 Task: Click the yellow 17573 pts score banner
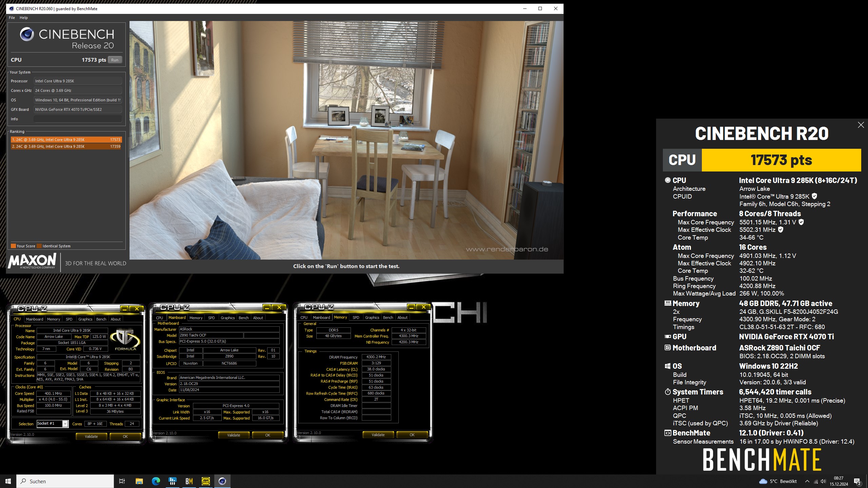[x=781, y=160]
